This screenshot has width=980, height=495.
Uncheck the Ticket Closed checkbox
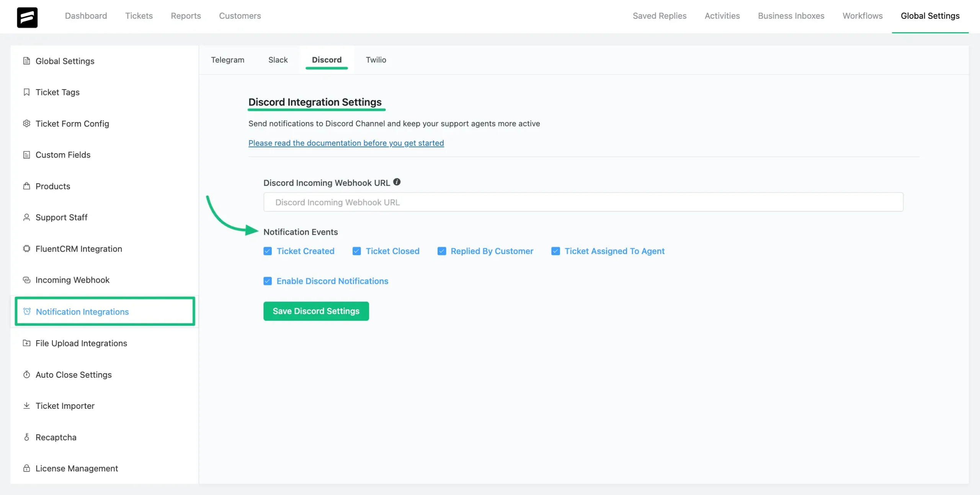click(x=356, y=251)
